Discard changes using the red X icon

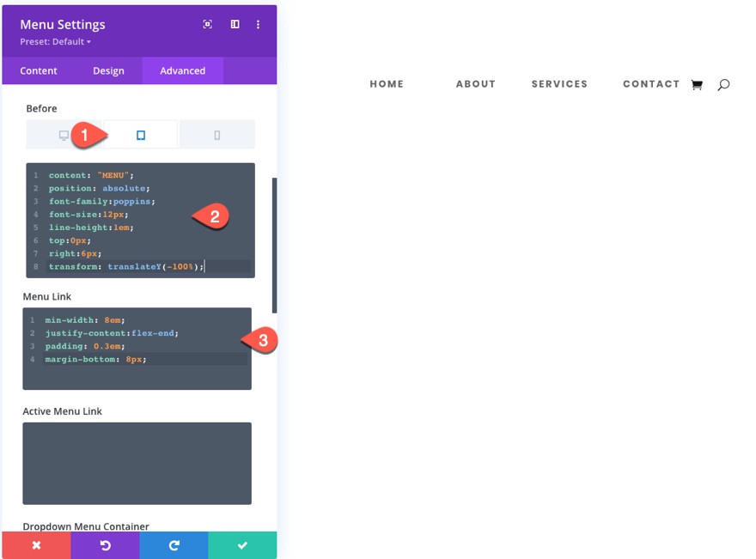36,545
